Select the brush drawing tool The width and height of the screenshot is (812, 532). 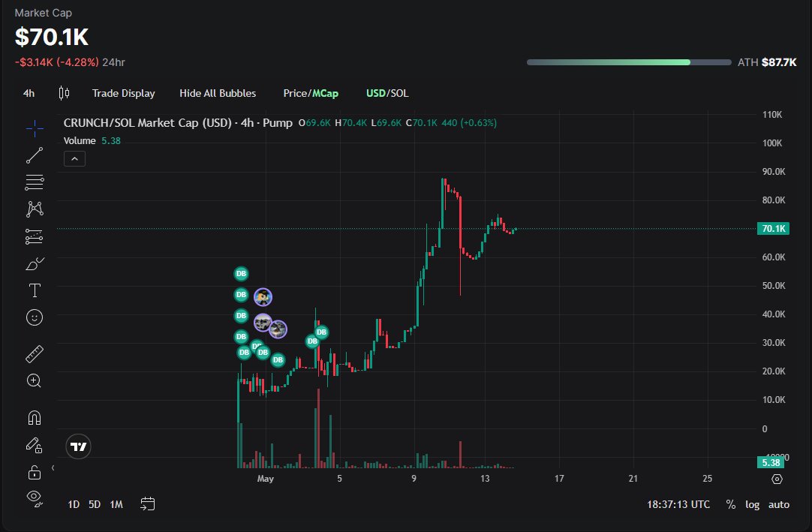(x=35, y=263)
